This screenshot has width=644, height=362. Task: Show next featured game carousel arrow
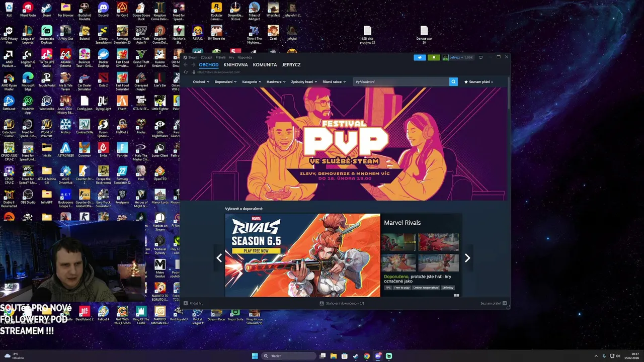[x=467, y=258]
